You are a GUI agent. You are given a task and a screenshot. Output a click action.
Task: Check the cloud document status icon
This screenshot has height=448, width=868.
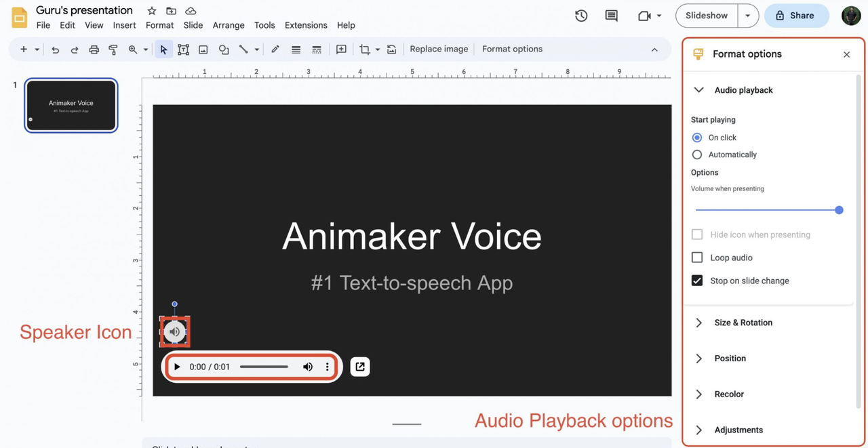191,11
